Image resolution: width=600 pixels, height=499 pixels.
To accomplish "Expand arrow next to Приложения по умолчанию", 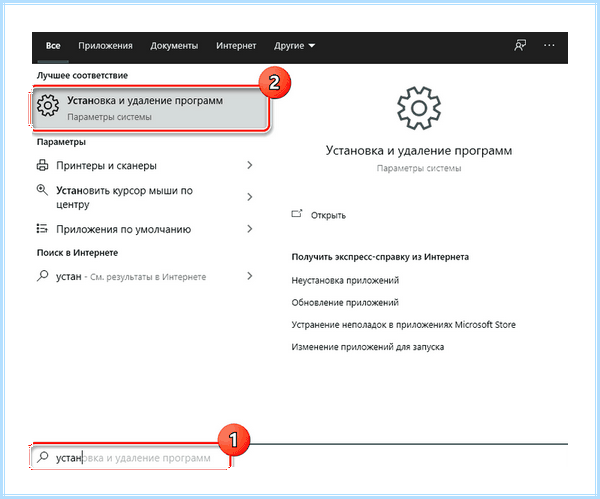I will (x=249, y=229).
